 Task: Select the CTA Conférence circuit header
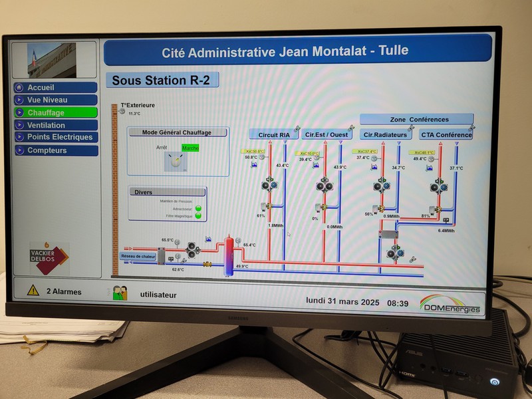click(x=446, y=135)
